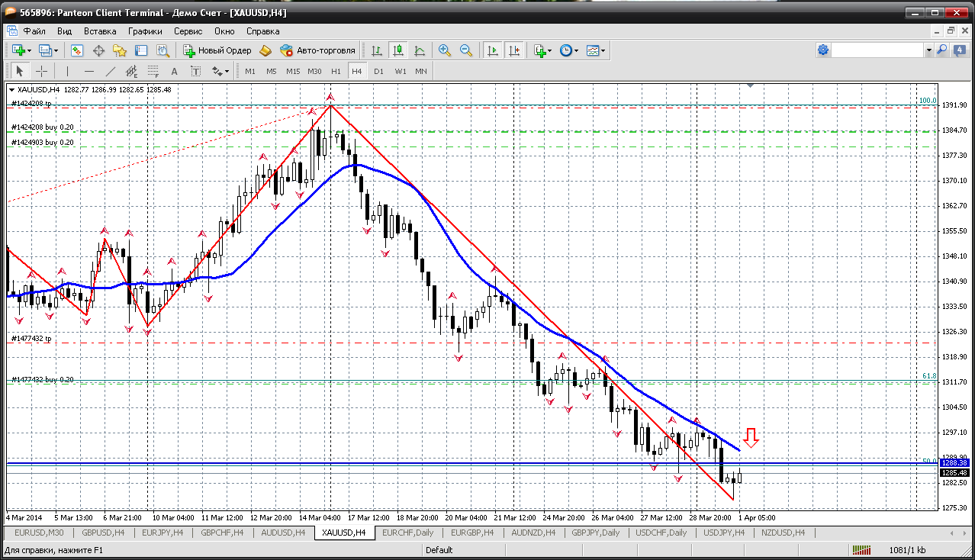
Task: Select the vertical line drawing tool
Action: tap(67, 71)
